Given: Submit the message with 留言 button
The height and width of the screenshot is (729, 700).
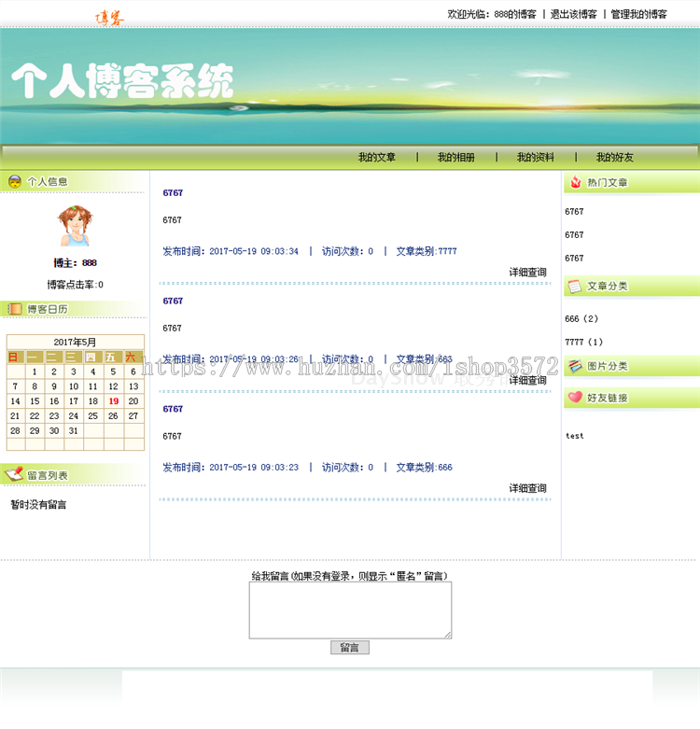Looking at the screenshot, I should pyautogui.click(x=350, y=647).
